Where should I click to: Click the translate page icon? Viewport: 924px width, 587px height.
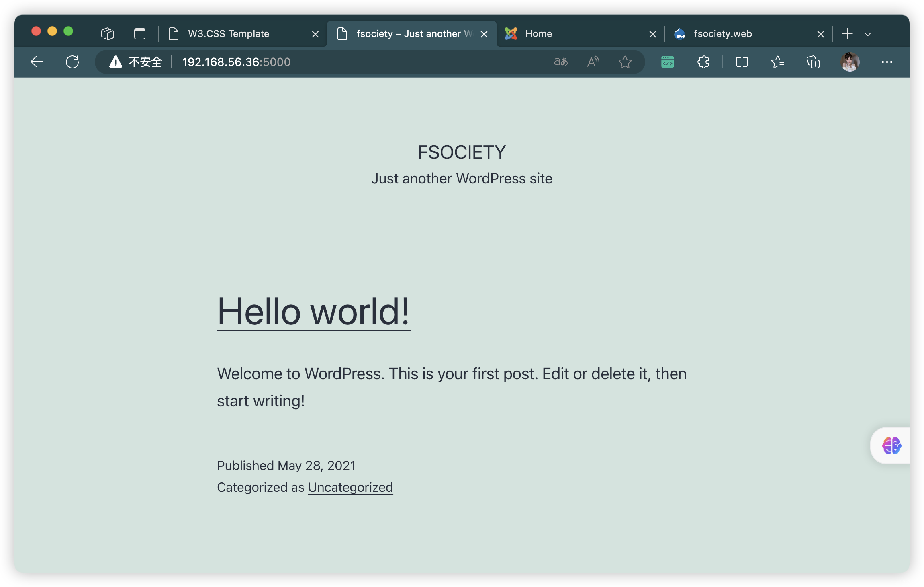561,62
